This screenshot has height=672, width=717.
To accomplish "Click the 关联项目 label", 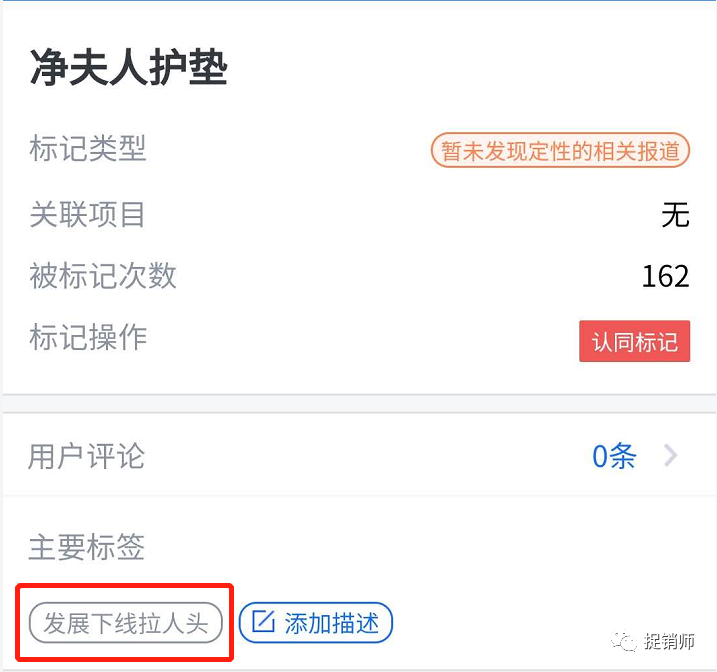I will coord(88,214).
